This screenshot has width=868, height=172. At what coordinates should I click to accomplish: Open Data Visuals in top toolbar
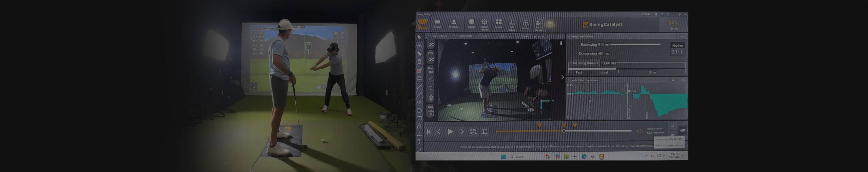click(512, 23)
